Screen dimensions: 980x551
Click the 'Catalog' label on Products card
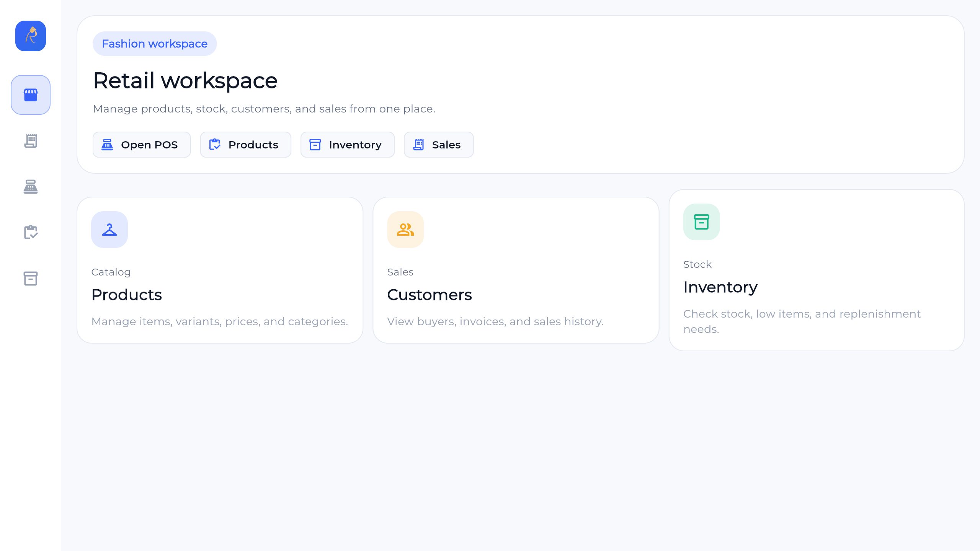tap(111, 272)
